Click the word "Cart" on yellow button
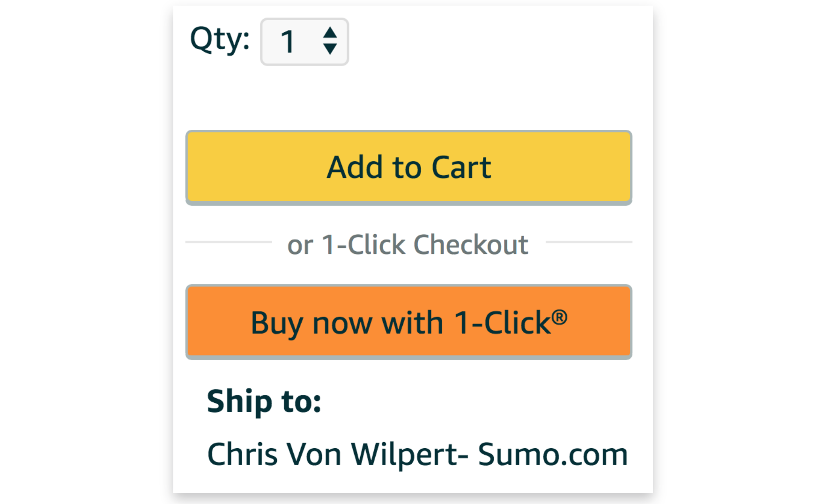Viewport: 830px width, 504px height. click(x=461, y=167)
